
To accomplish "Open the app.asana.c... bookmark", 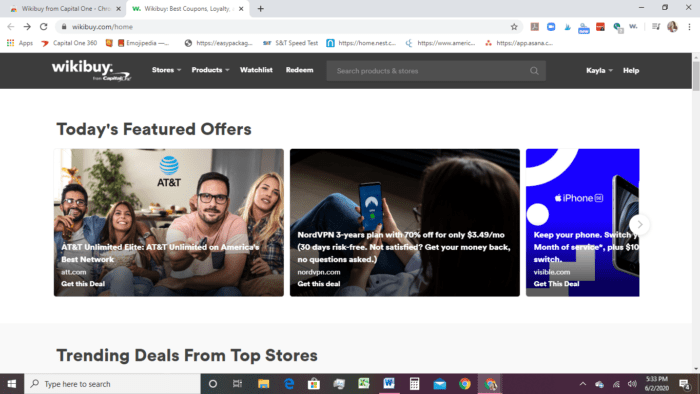I will pyautogui.click(x=520, y=43).
